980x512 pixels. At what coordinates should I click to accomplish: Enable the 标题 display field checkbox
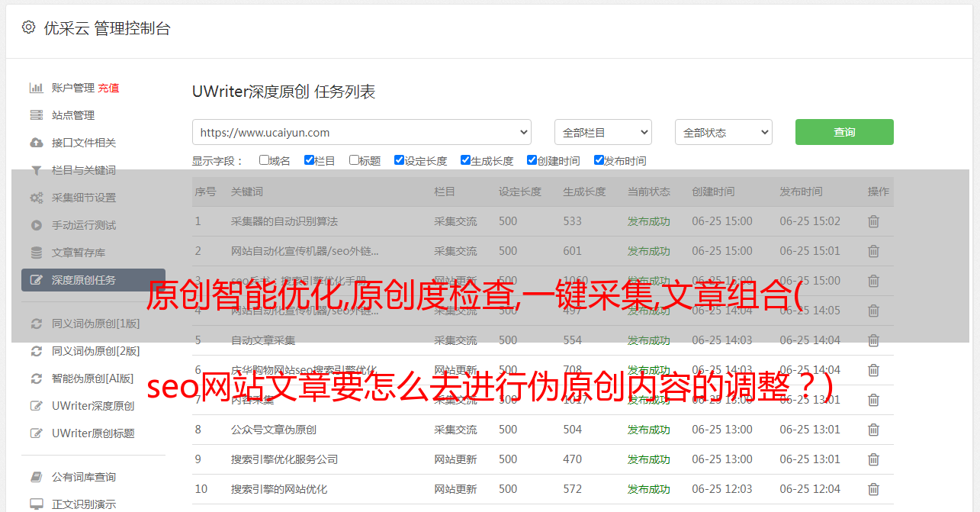click(x=354, y=160)
